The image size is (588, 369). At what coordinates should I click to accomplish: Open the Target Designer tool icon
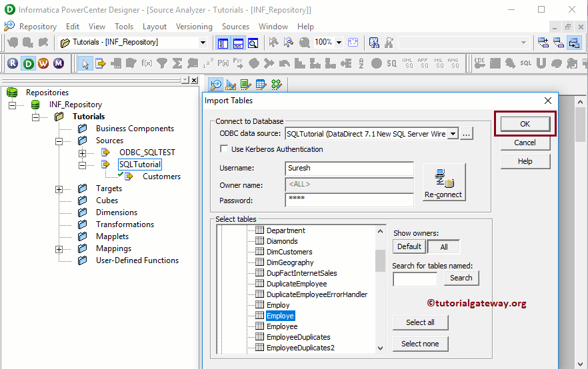tap(231, 85)
